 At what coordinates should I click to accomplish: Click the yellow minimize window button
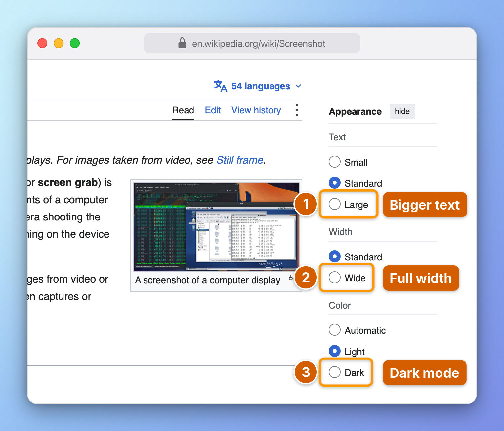tap(59, 43)
